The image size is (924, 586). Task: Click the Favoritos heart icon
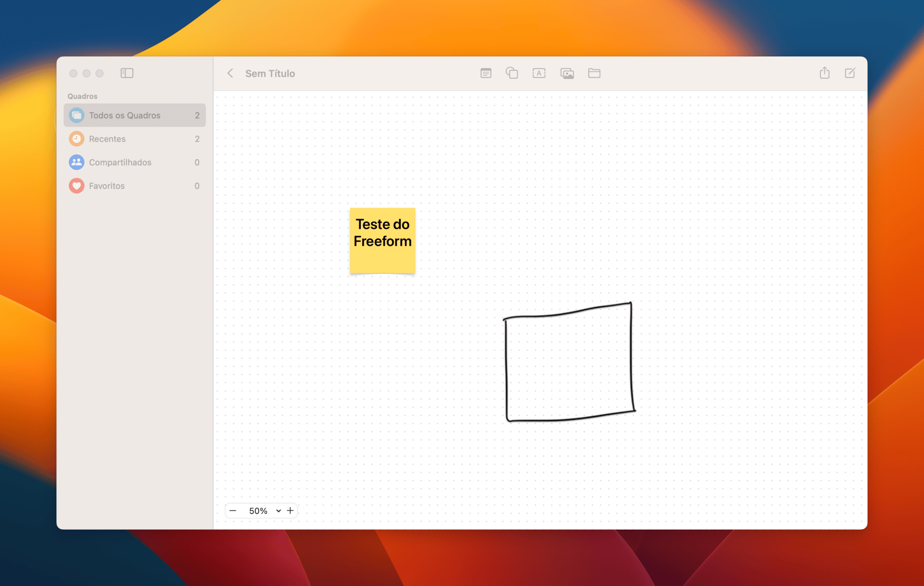[x=76, y=186]
